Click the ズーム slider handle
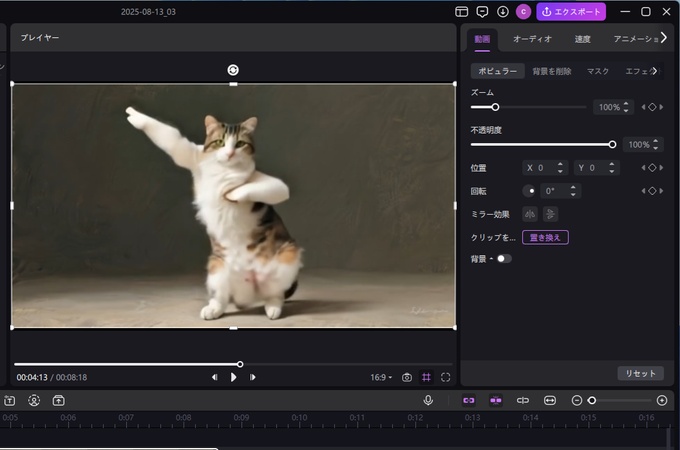This screenshot has width=680, height=450. click(x=495, y=107)
